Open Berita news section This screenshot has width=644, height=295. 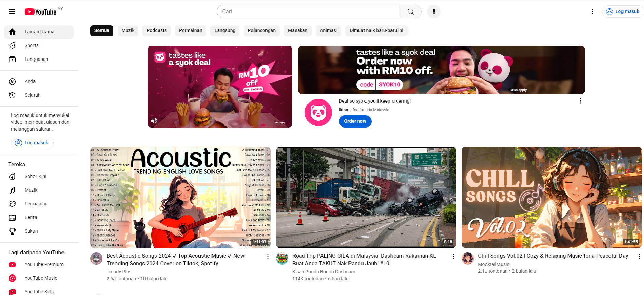pos(39,217)
